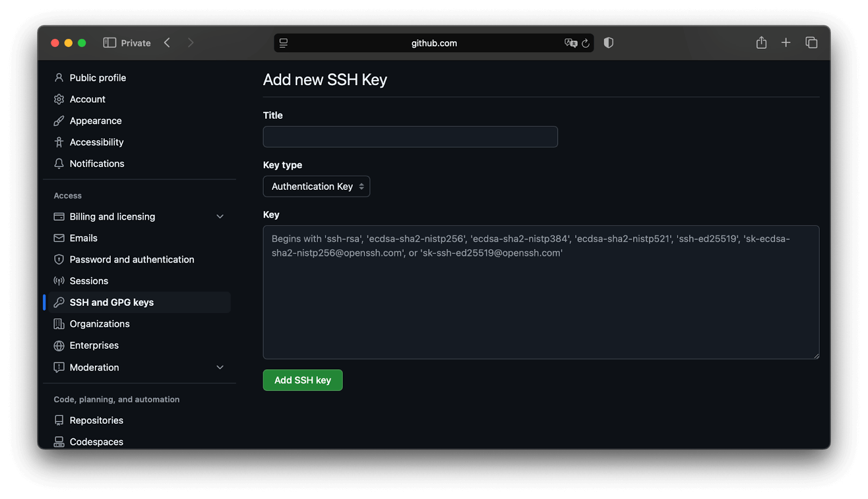Expand Billing and licensing section
The height and width of the screenshot is (499, 868).
tap(220, 216)
